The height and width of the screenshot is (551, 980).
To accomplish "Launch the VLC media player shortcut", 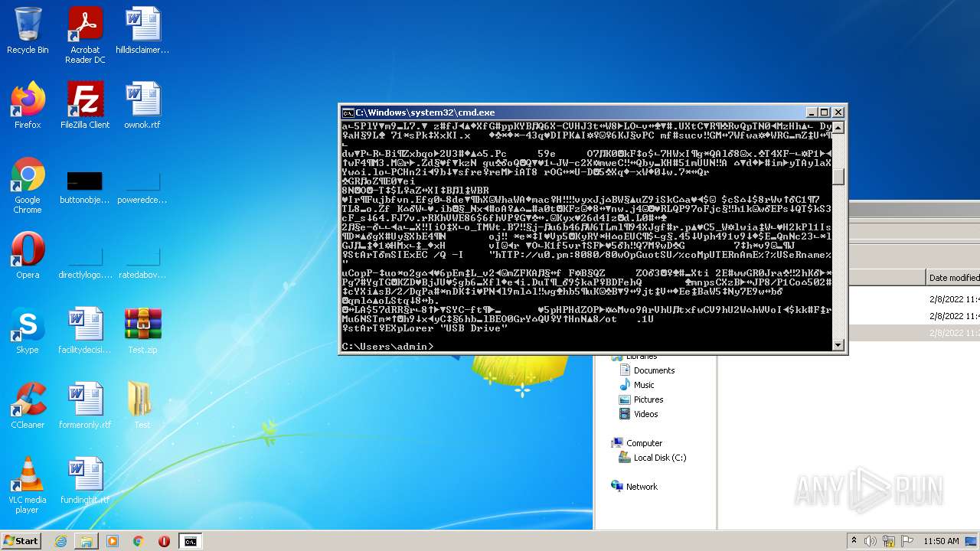I will click(x=28, y=486).
